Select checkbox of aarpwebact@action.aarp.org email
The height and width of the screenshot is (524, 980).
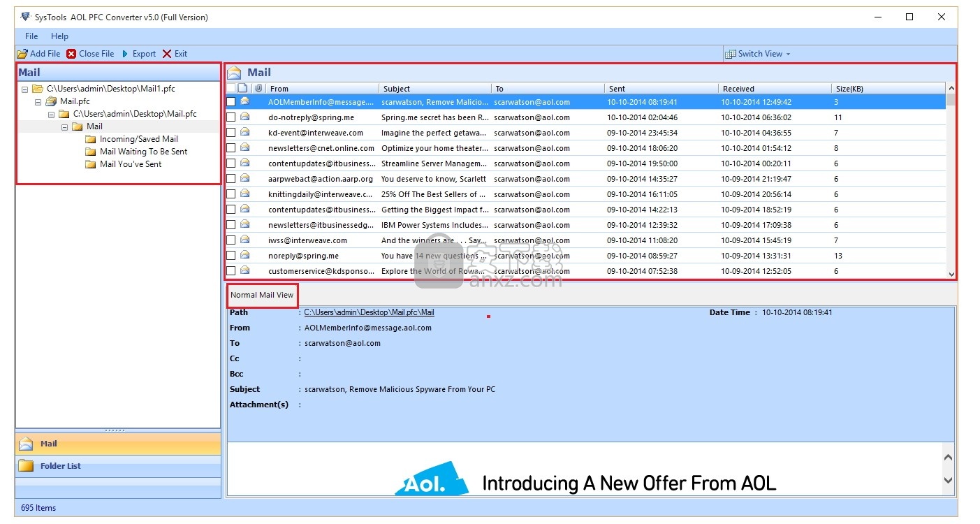coord(231,179)
